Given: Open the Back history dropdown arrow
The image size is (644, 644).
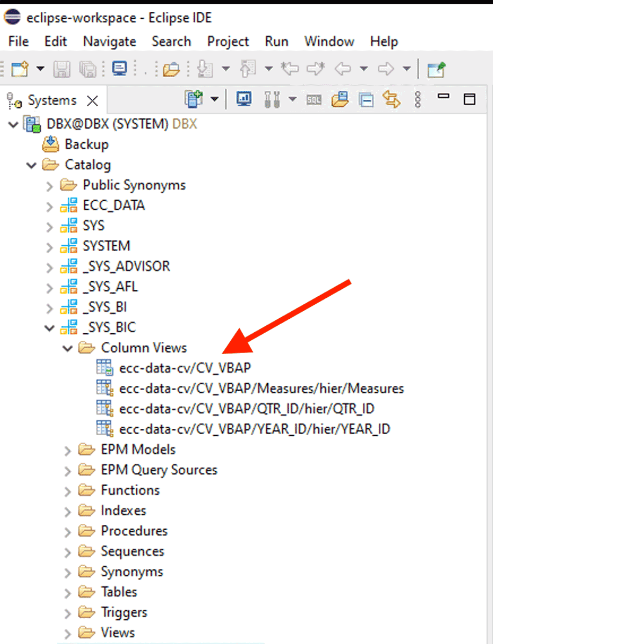Looking at the screenshot, I should click(363, 69).
